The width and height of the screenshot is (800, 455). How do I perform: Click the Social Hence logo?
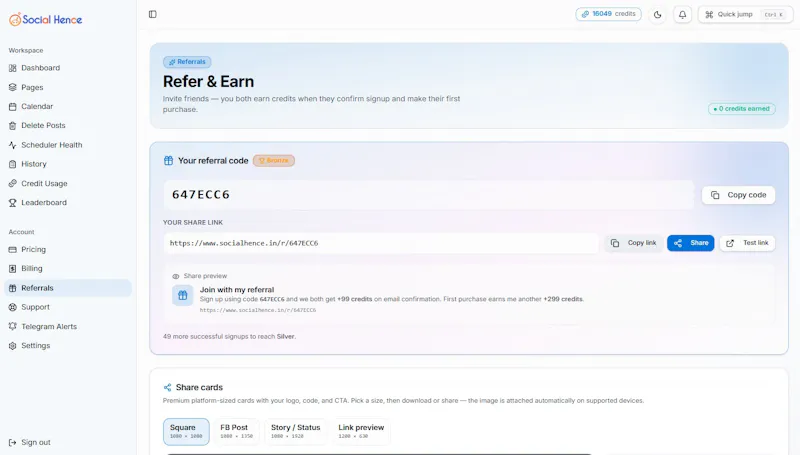point(45,19)
